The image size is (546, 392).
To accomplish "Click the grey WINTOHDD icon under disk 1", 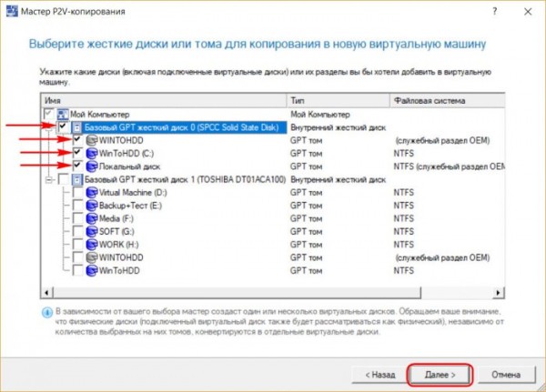I will click(92, 257).
